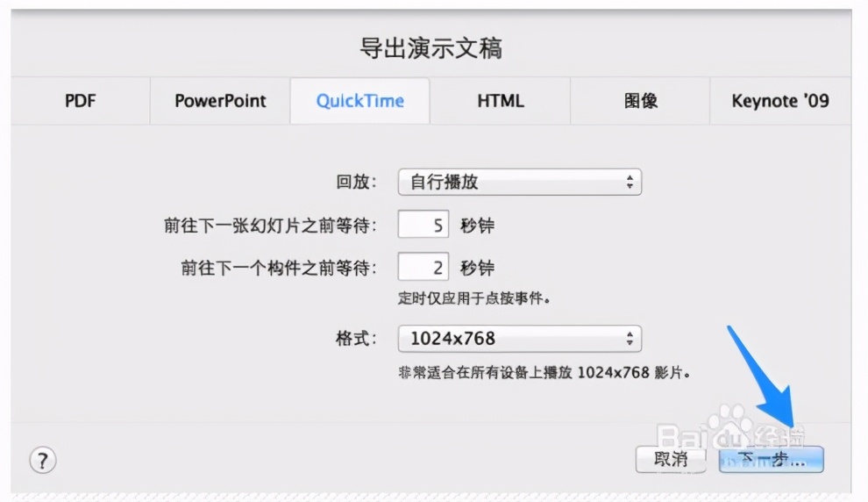Switch to the 图像 export tab
868x502 pixels.
tap(641, 101)
